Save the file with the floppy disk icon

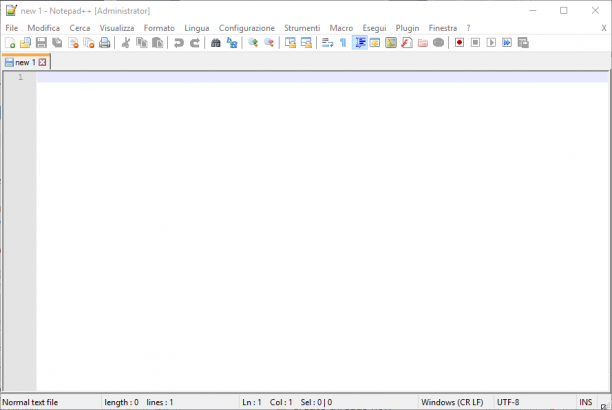pos(41,43)
